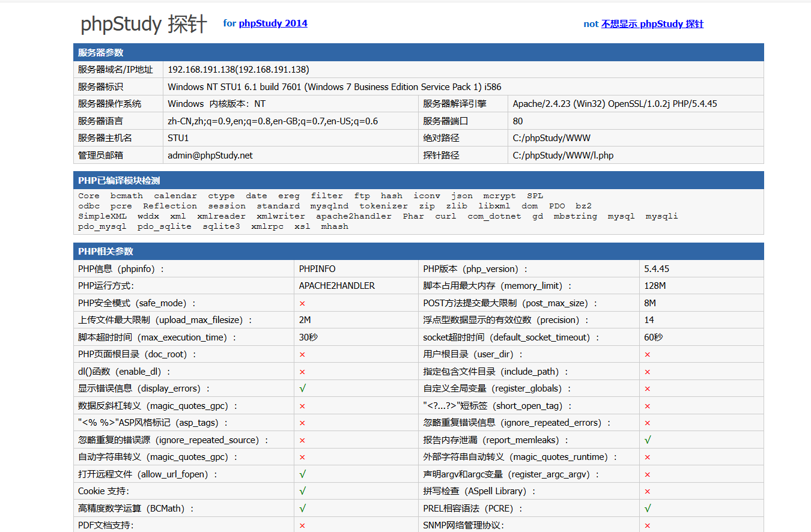
Task: Click the √ mark for report_memleaks
Action: (648, 440)
